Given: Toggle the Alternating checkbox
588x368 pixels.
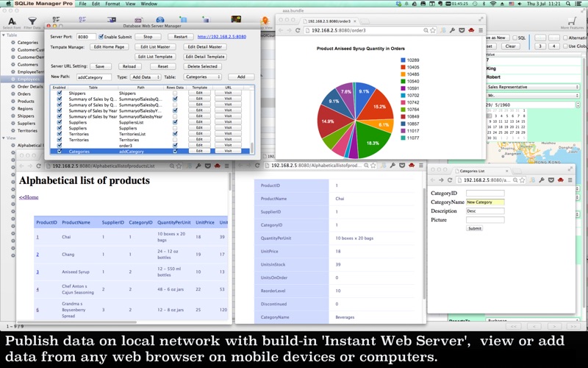Looking at the screenshot, I should (x=565, y=38).
